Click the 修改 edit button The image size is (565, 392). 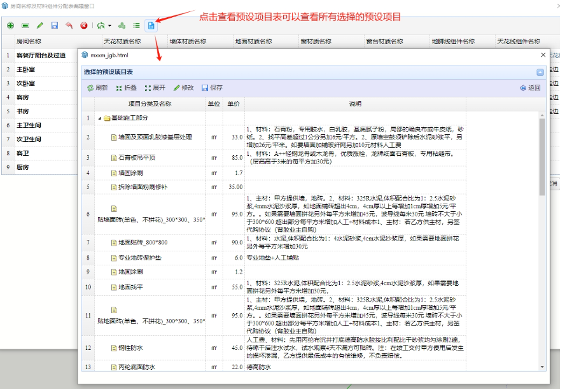[183, 88]
